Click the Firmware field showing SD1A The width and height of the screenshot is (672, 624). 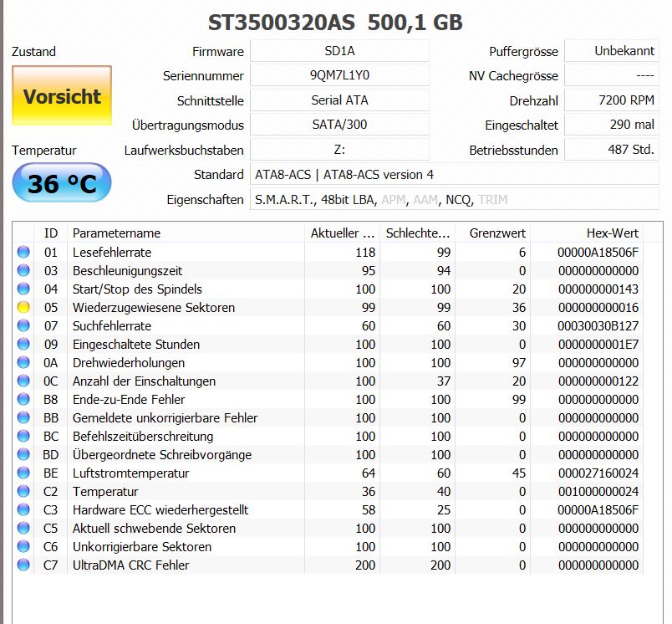pyautogui.click(x=339, y=51)
